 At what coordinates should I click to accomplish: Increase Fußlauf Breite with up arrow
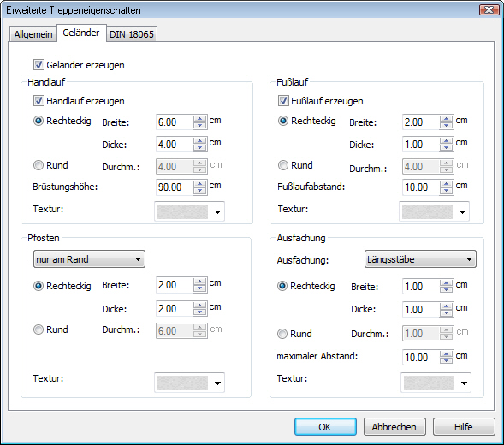[x=446, y=119]
